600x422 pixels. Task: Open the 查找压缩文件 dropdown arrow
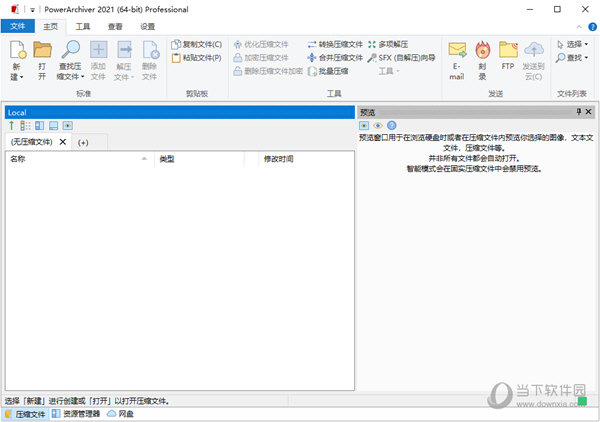coord(83,77)
